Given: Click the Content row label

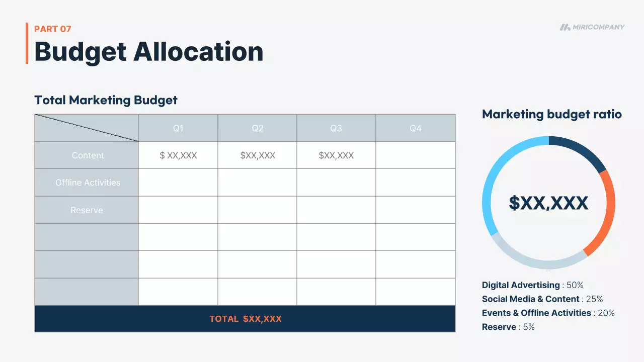Looking at the screenshot, I should 88,155.
